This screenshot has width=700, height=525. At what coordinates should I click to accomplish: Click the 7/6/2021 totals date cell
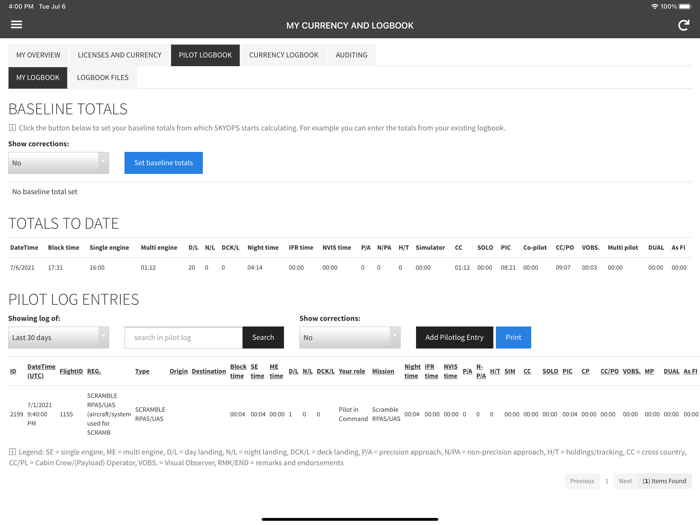coord(22,268)
